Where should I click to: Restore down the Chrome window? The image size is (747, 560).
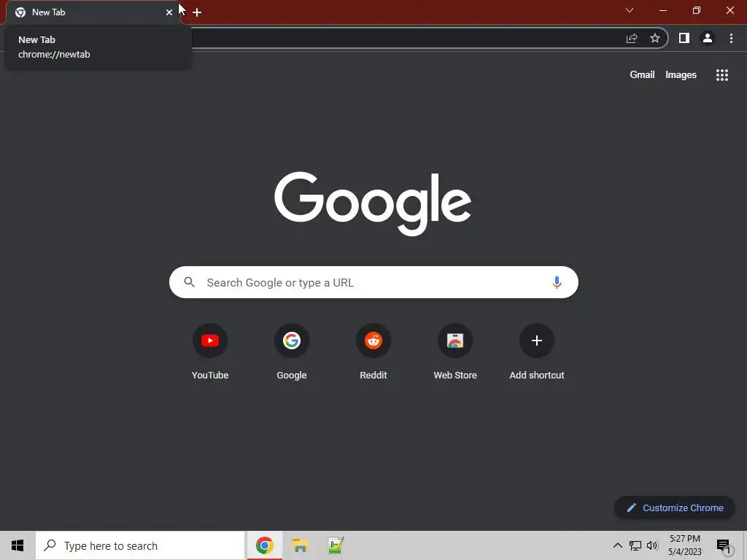tap(697, 10)
